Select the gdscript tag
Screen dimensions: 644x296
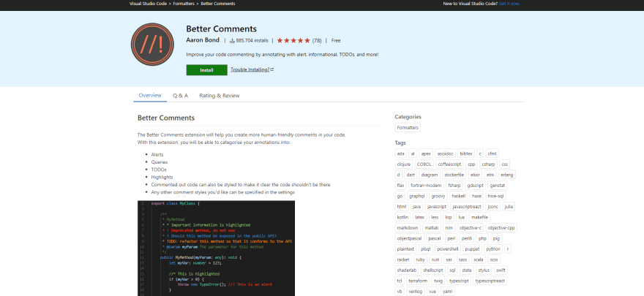475,186
